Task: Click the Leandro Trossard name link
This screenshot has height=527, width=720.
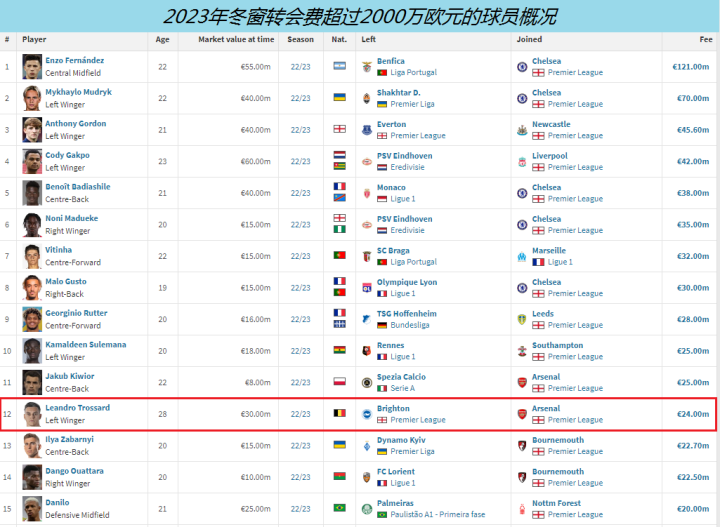Action: [x=77, y=408]
